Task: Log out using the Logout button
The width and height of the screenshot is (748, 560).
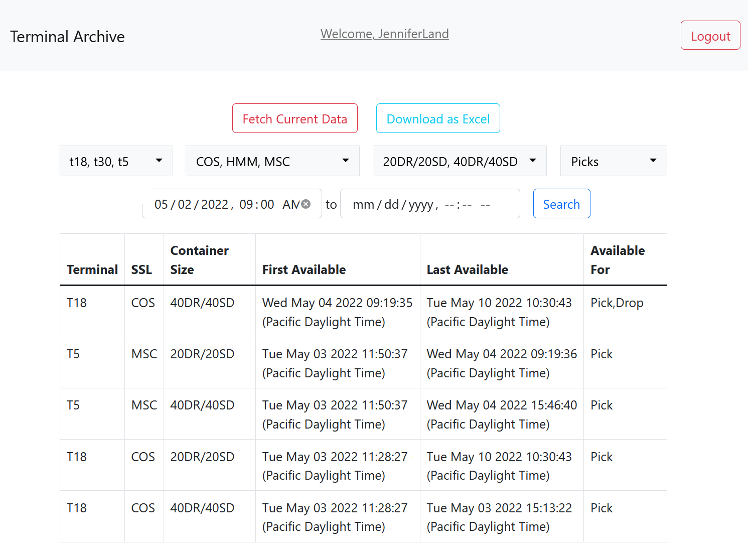Action: click(710, 36)
